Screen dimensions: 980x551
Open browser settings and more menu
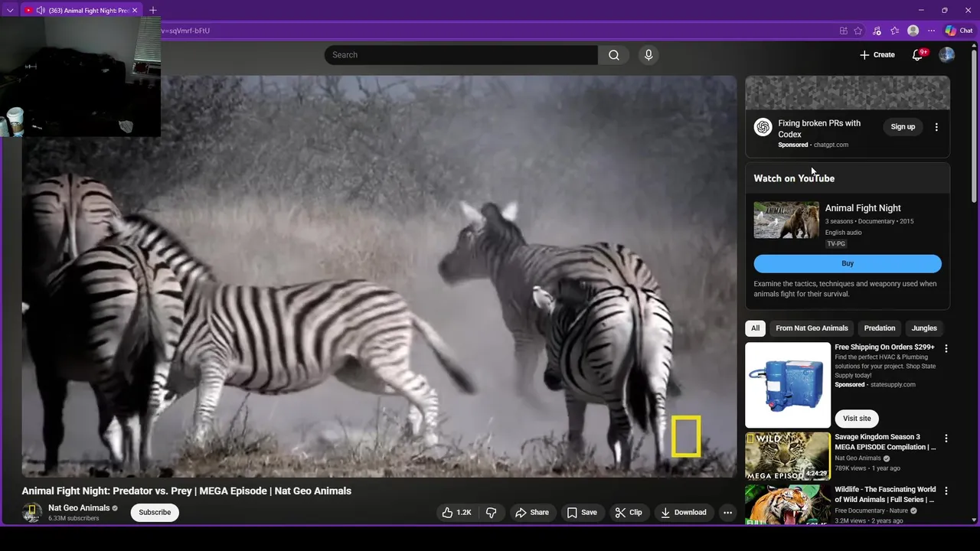pos(931,31)
